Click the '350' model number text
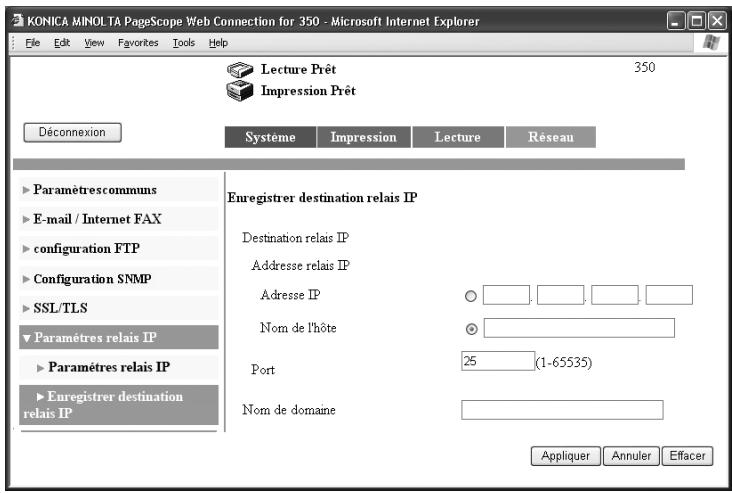Viewport: 732px width, 493px height. point(644,67)
